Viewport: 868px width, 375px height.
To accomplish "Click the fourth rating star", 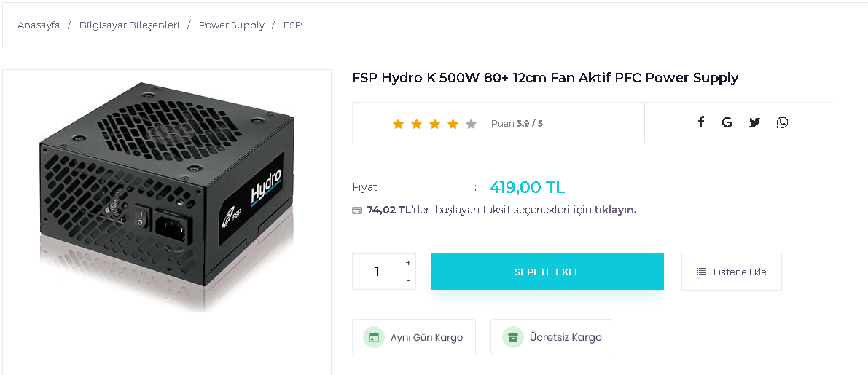I will point(453,124).
